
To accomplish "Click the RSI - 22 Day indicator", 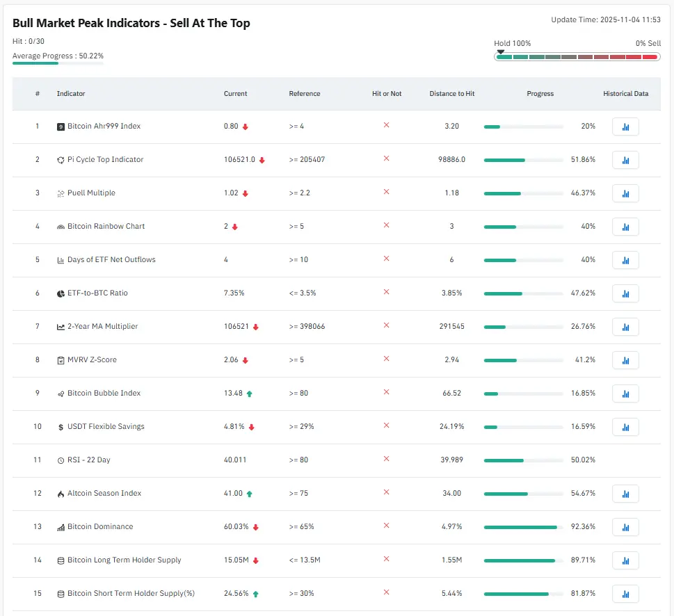I will (x=88, y=460).
